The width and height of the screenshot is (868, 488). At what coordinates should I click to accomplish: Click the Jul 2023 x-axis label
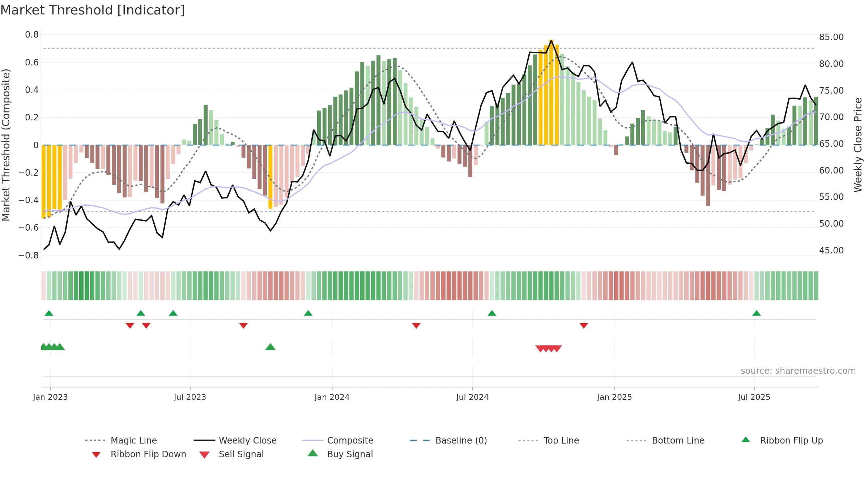pyautogui.click(x=190, y=397)
